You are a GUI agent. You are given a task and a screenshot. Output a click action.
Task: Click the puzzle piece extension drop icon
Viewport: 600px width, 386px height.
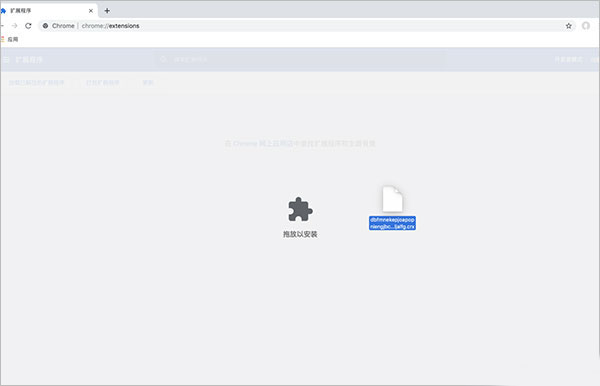[x=300, y=209]
